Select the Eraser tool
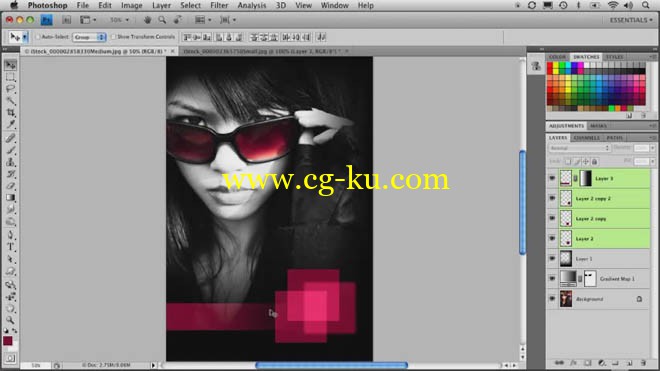Screen dimensions: 660x371 [x=11, y=186]
